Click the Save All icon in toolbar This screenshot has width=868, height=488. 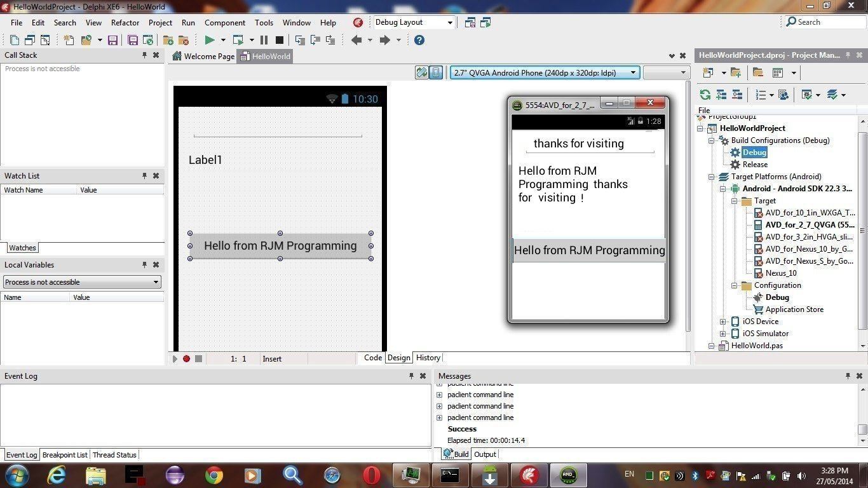[133, 40]
